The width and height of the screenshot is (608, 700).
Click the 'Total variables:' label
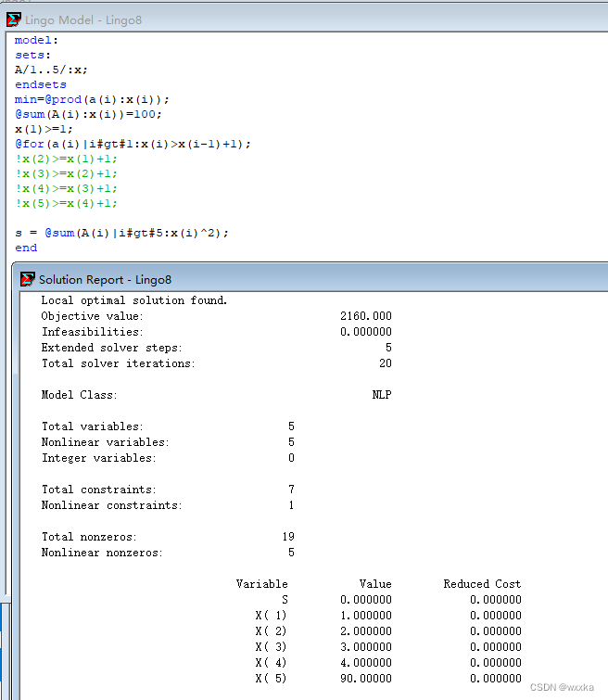click(x=93, y=426)
